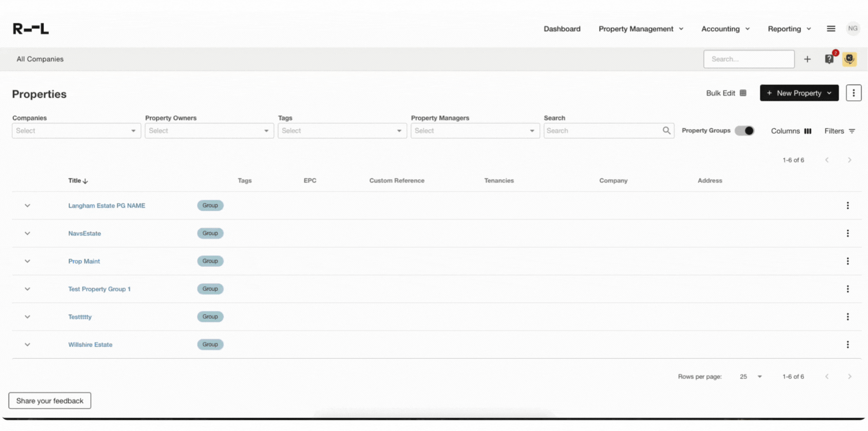Open the NG user avatar

pos(853,29)
